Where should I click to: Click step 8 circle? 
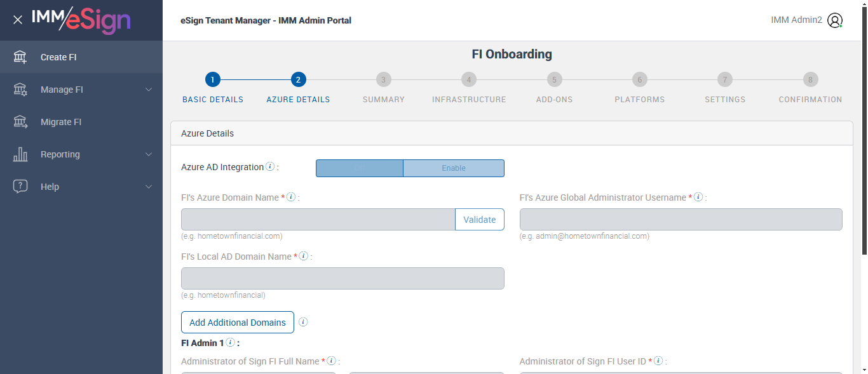810,79
